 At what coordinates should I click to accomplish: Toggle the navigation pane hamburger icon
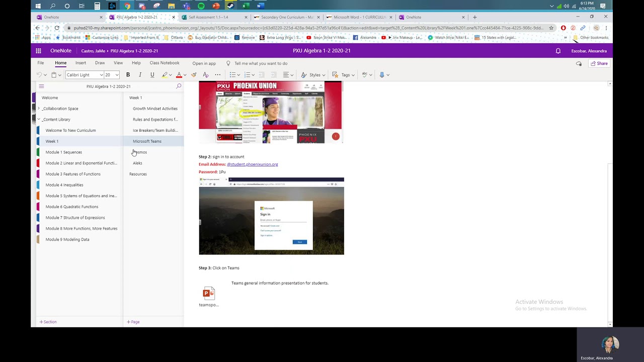click(x=41, y=86)
